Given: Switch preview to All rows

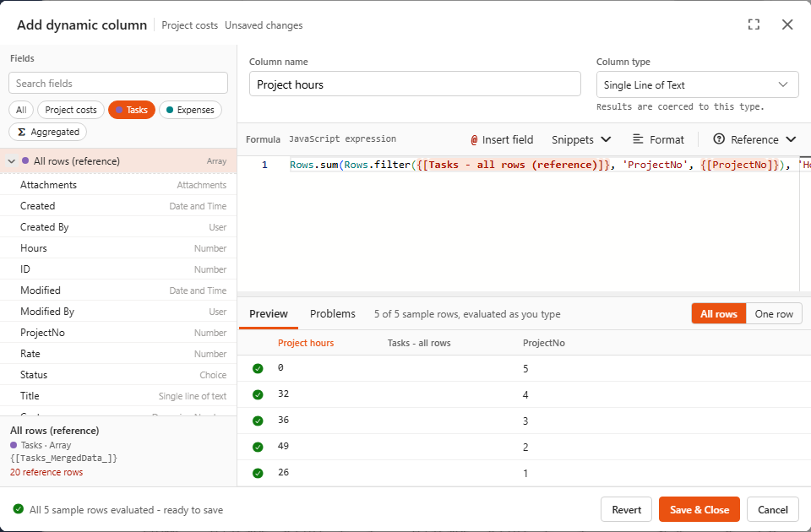Looking at the screenshot, I should coord(718,314).
